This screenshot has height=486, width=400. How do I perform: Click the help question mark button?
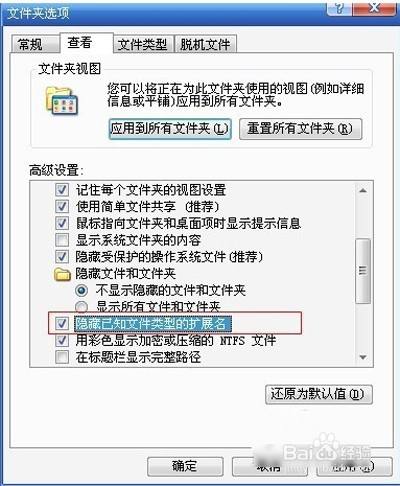(338, 9)
